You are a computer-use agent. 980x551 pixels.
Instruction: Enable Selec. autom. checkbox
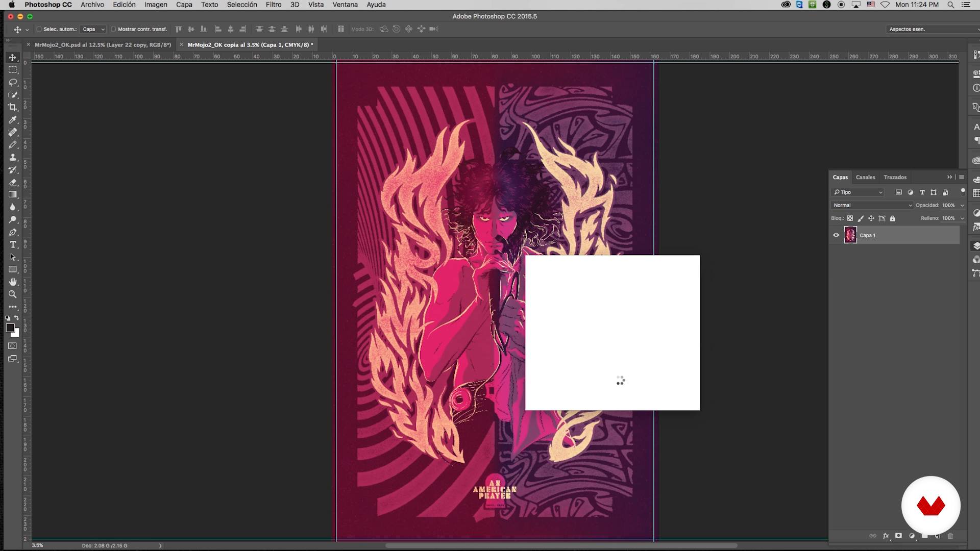point(39,29)
